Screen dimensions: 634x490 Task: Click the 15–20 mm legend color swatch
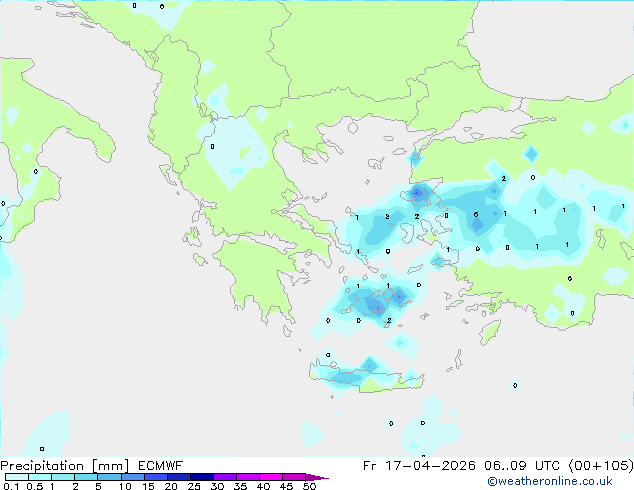click(x=156, y=477)
